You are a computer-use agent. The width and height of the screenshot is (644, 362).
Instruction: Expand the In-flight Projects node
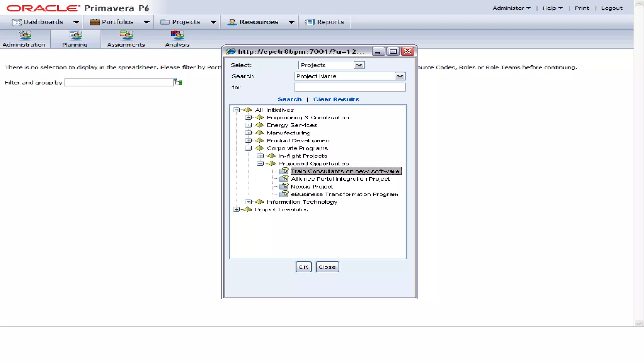pos(260,156)
